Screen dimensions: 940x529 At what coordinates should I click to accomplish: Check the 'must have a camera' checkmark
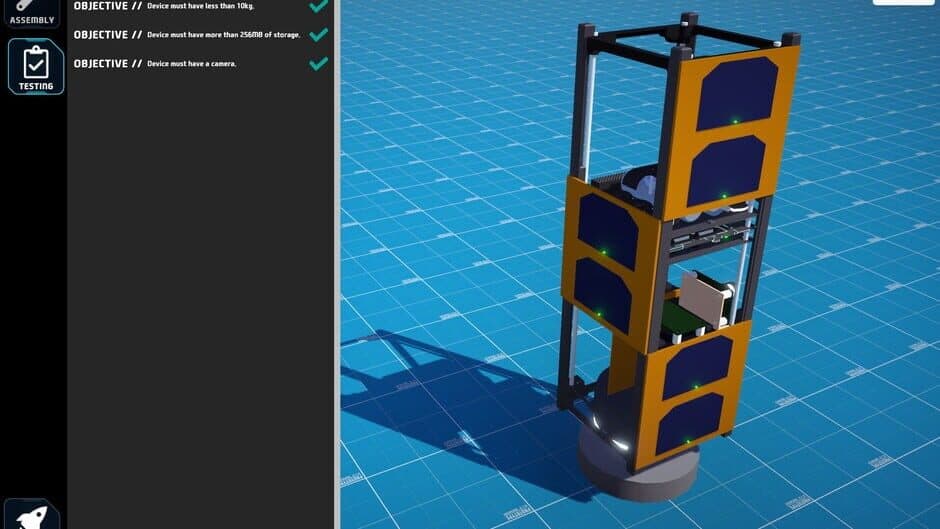[x=318, y=63]
